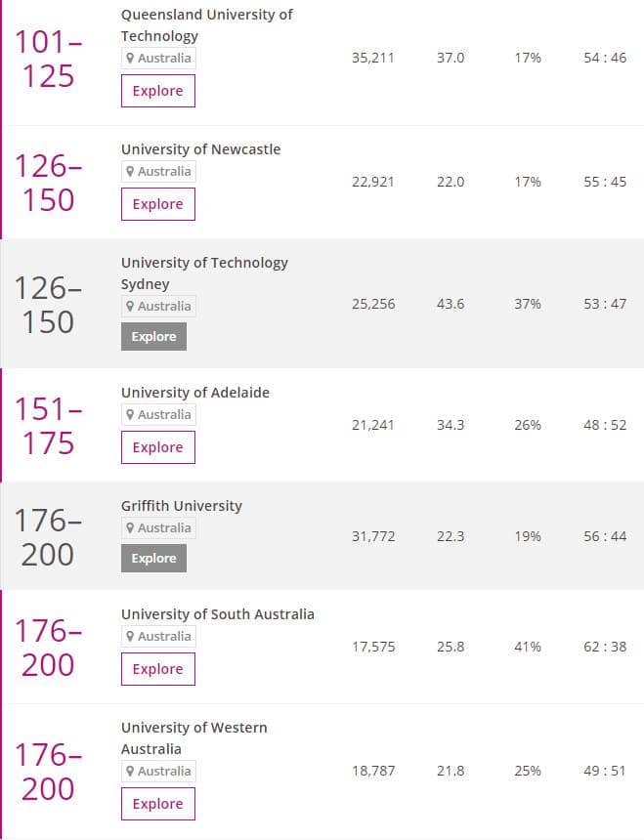Select Australia location tag for UTS
Screen dimensions: 644x840
158,306
